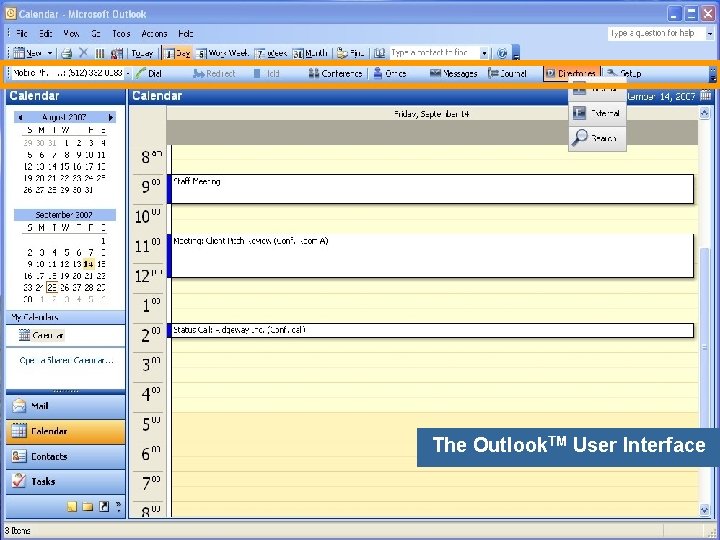The width and height of the screenshot is (720, 540).
Task: Open the Actions menu
Action: [x=154, y=34]
